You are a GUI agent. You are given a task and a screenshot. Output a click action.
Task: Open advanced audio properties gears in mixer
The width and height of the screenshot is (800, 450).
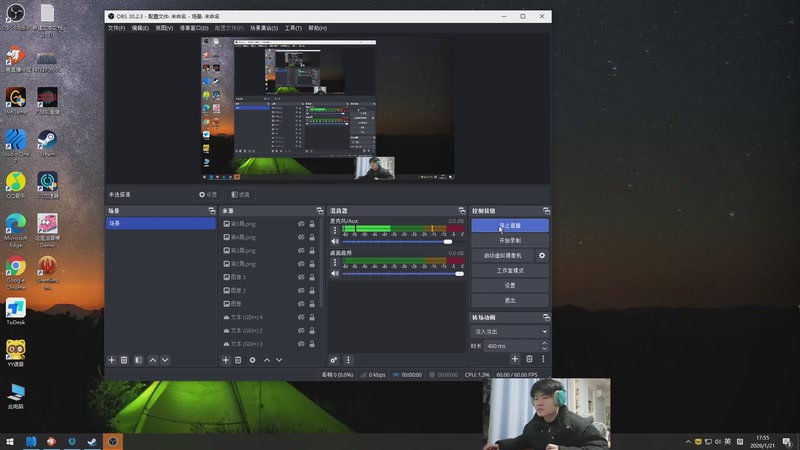pyautogui.click(x=334, y=360)
